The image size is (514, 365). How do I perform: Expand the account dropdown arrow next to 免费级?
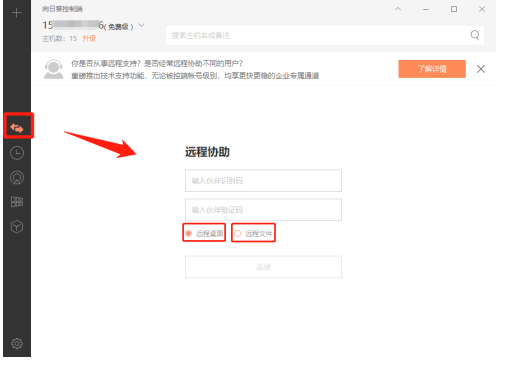point(141,25)
